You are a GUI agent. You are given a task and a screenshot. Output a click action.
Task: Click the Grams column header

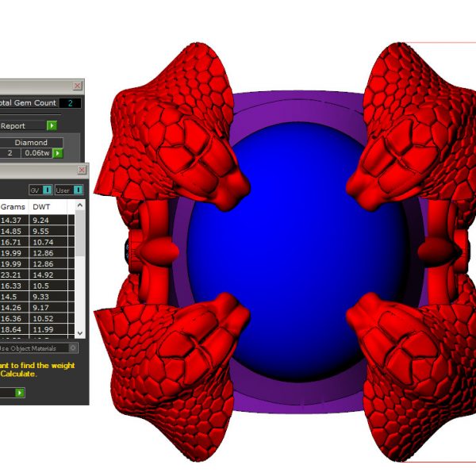tap(12, 205)
